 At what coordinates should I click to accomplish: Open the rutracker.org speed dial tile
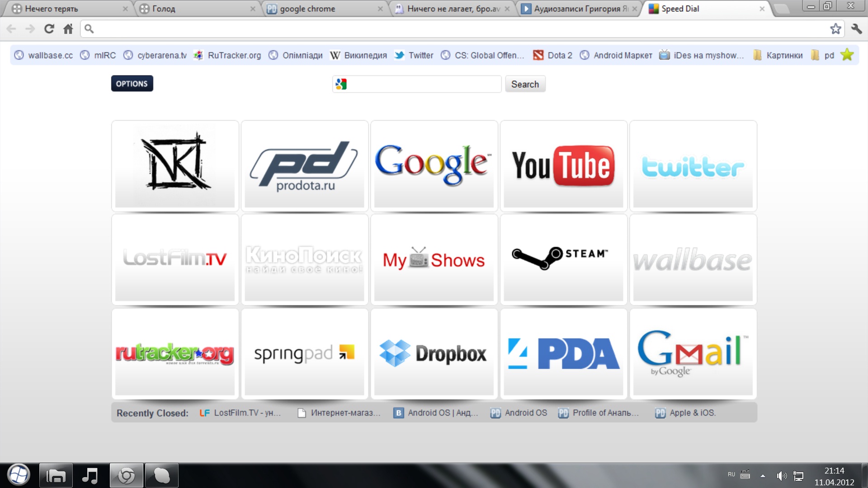point(175,353)
